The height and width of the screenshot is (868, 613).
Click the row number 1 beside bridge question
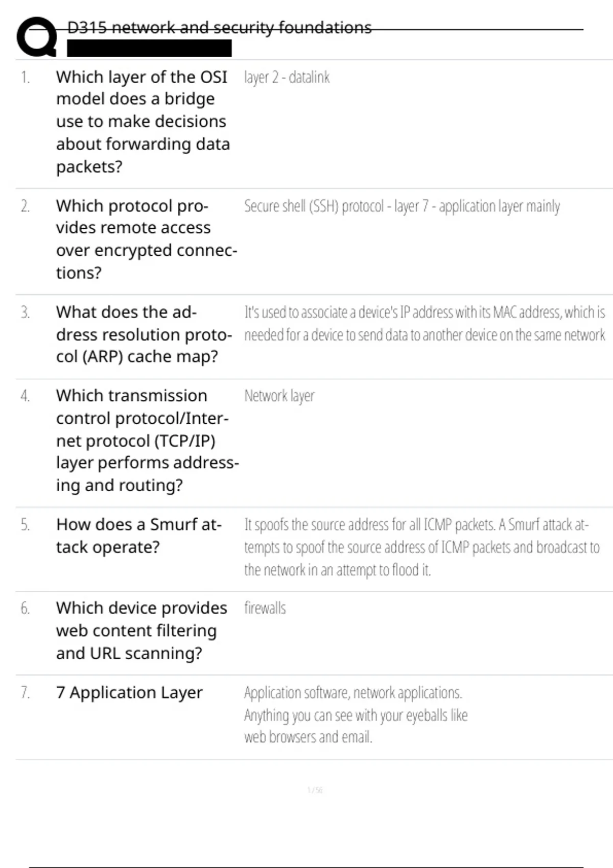pyautogui.click(x=25, y=78)
